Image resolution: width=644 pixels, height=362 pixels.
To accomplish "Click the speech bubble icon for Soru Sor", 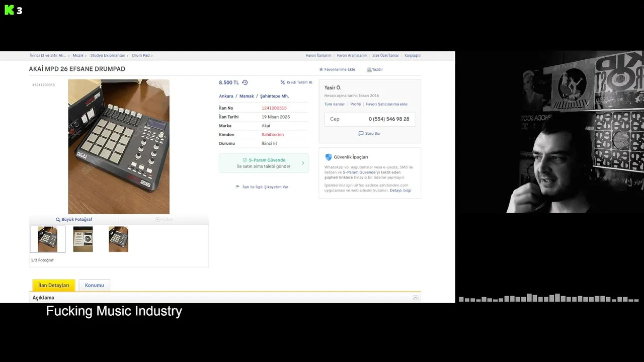I will pyautogui.click(x=361, y=134).
